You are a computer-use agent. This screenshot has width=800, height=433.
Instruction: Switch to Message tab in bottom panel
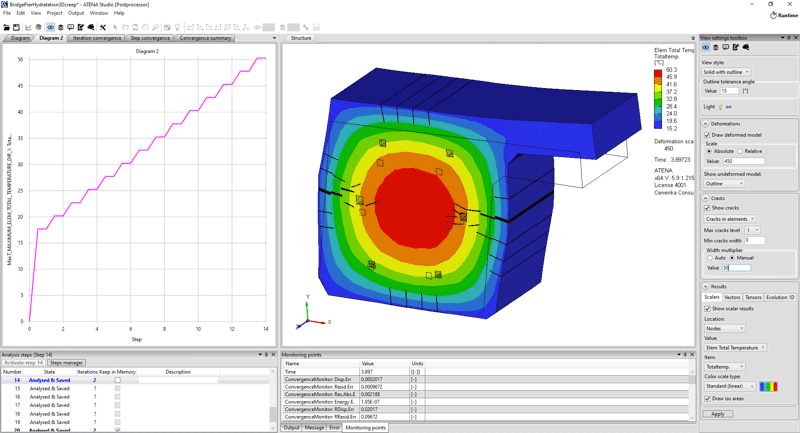314,428
